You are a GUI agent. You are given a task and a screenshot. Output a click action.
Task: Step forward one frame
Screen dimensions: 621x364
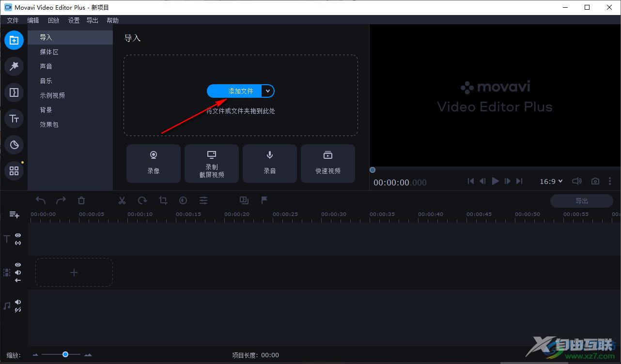pos(508,181)
